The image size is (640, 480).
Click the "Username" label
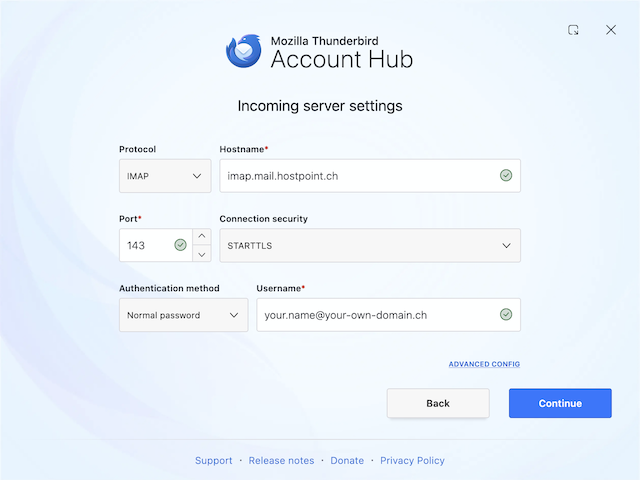click(279, 289)
